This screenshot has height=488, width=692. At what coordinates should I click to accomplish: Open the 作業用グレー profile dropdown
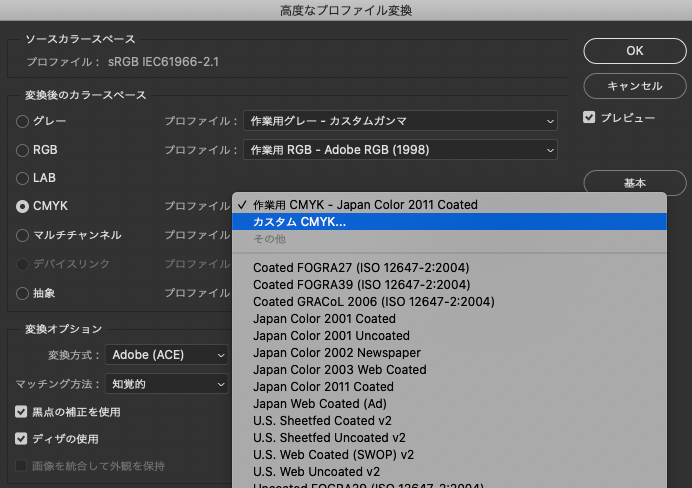pyautogui.click(x=400, y=121)
